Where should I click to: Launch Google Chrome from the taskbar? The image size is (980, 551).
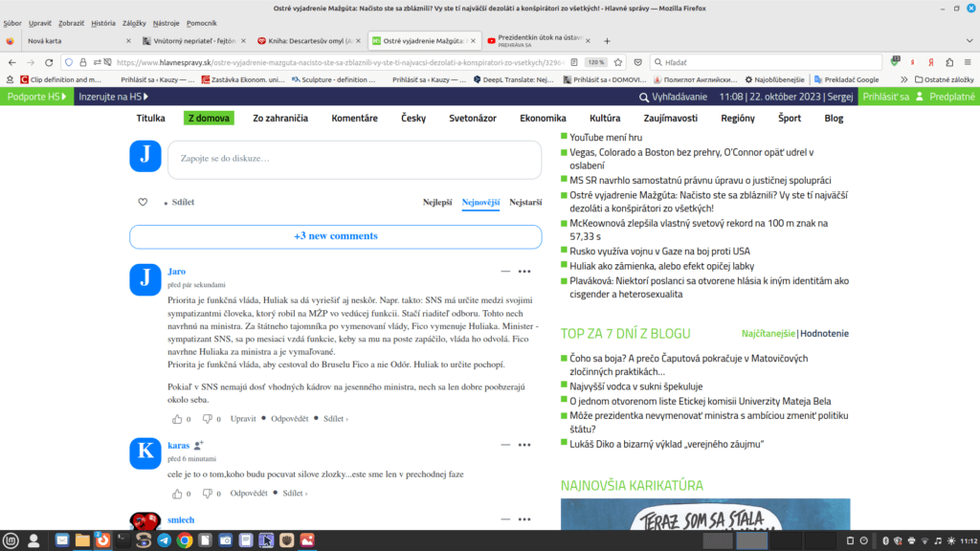coord(185,540)
